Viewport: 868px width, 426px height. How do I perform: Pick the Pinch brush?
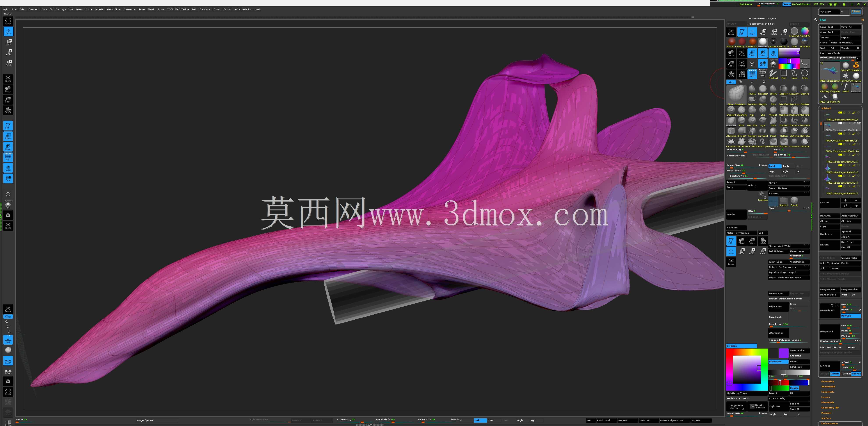coord(742,122)
